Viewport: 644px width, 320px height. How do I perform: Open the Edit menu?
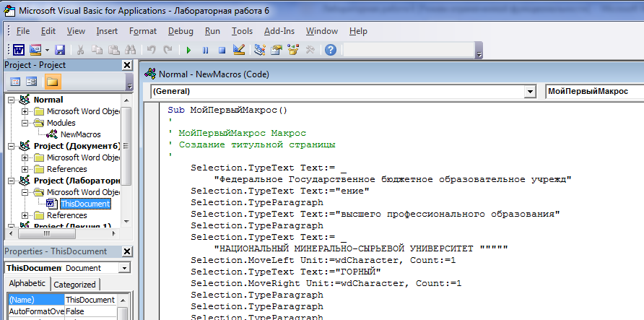point(48,31)
